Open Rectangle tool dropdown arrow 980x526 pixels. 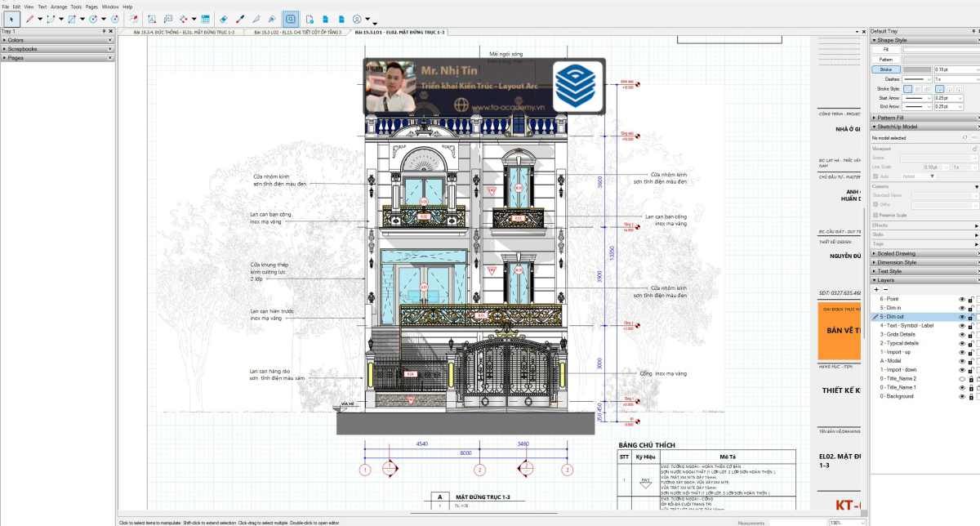(82, 18)
